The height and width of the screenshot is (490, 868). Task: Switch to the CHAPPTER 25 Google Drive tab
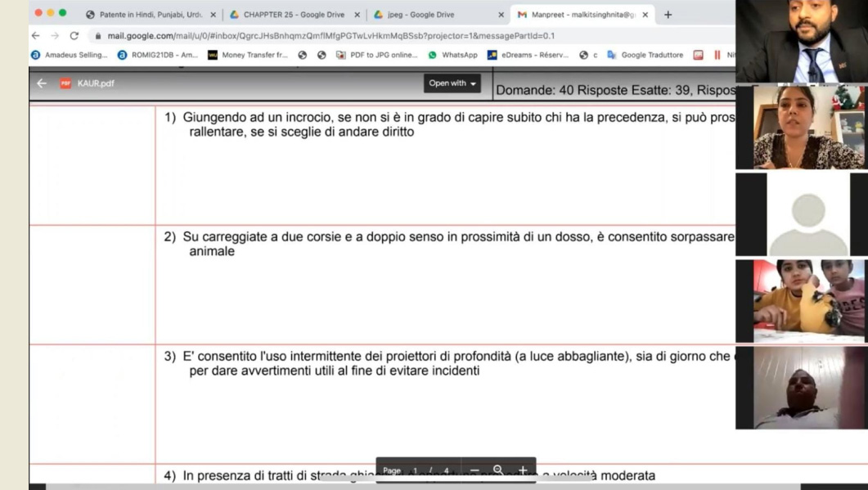click(294, 15)
